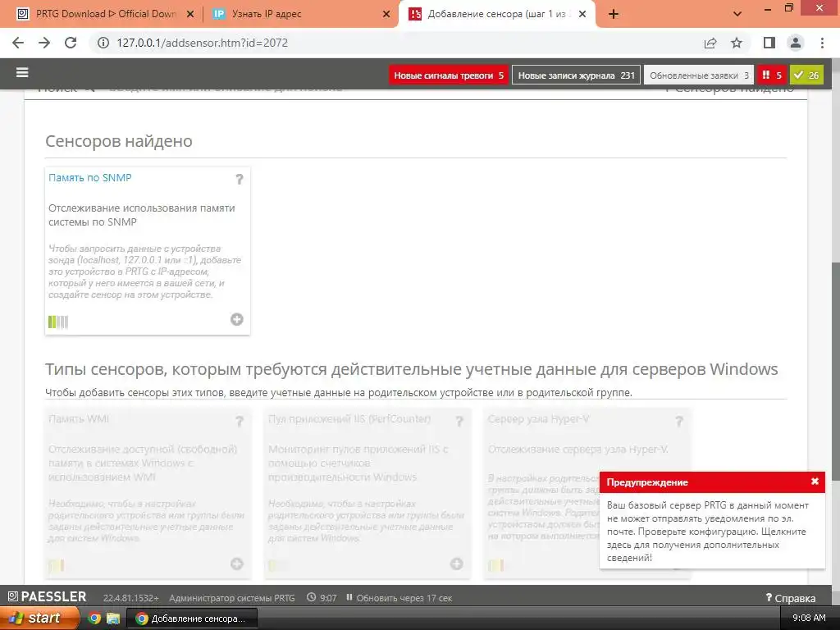
Task: Select Память WMI sensor title
Action: (79, 419)
